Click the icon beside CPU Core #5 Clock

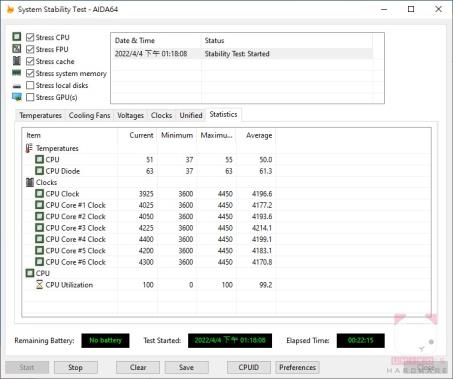coord(40,250)
